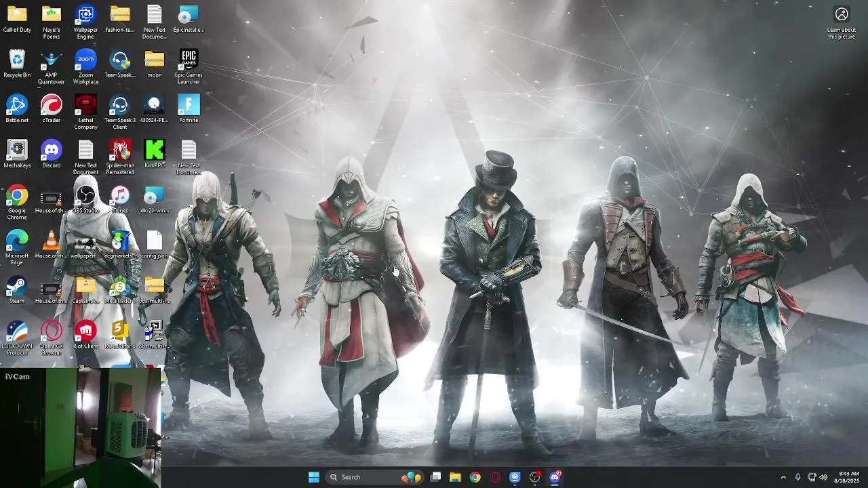Open Zoom Workplace shortcut
Viewport: 868px width, 488px height.
click(85, 66)
